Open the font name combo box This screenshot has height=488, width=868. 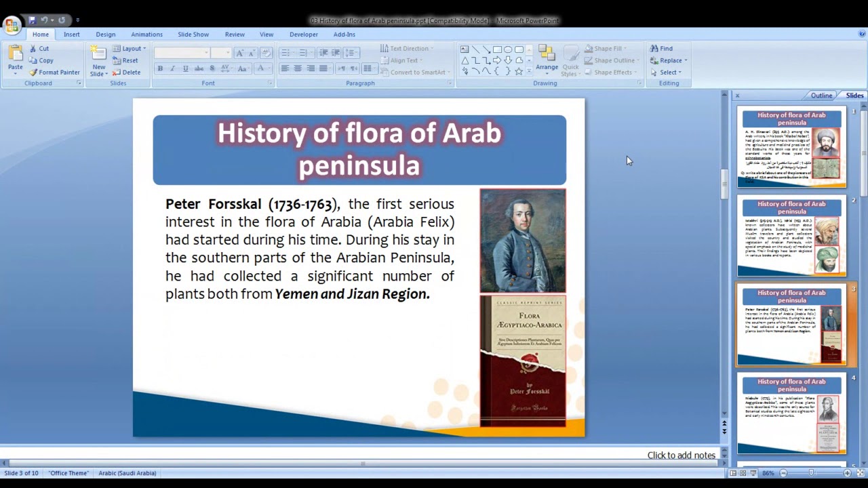point(181,53)
